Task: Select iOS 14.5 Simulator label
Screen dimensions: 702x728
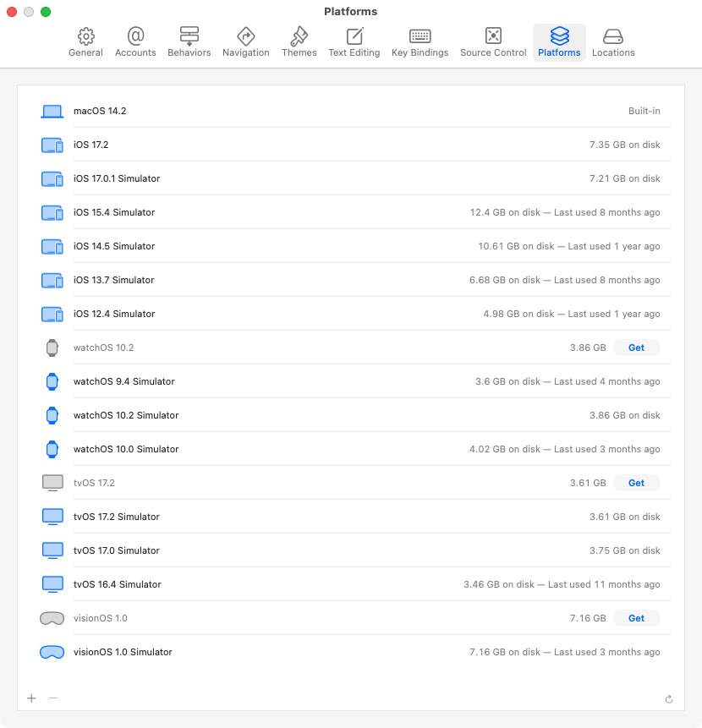Action: 114,247
